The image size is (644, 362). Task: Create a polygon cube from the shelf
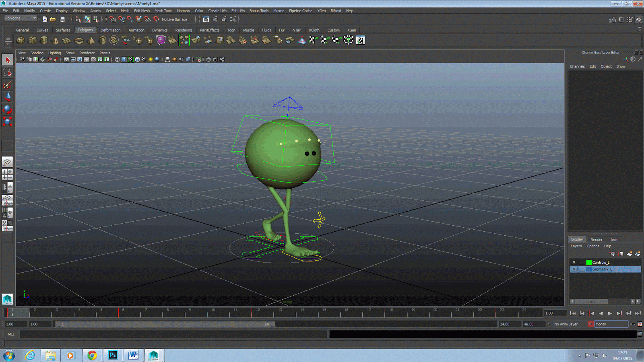click(32, 40)
